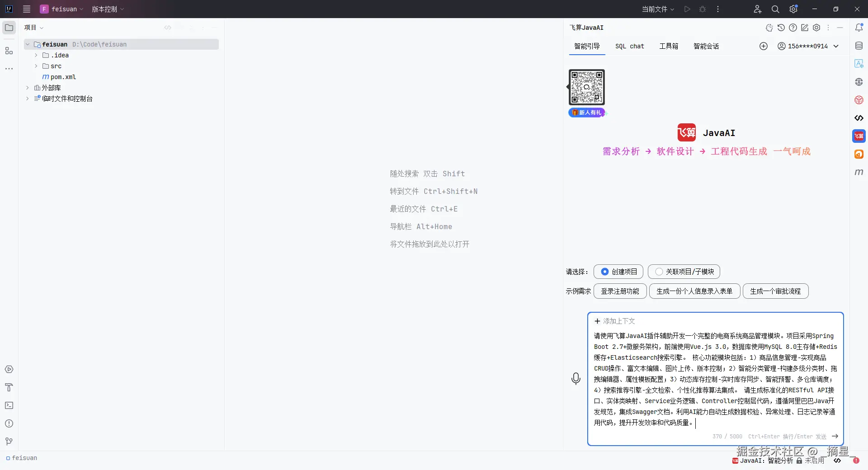Click the Run button in the title bar
This screenshot has height=470, width=868.
coord(687,9)
